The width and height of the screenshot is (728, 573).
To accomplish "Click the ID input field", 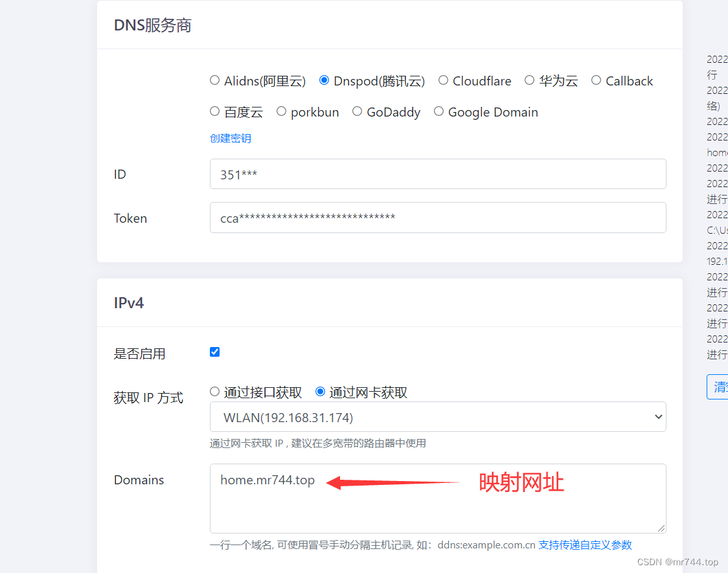I will click(438, 174).
